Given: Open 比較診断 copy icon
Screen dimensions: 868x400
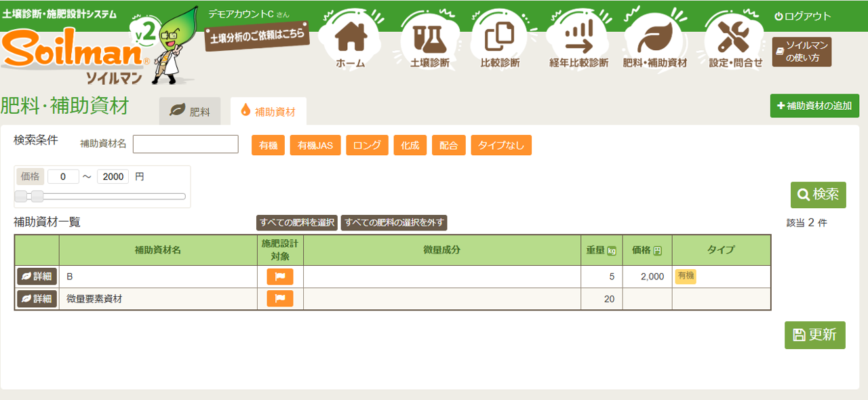Looking at the screenshot, I should (500, 41).
